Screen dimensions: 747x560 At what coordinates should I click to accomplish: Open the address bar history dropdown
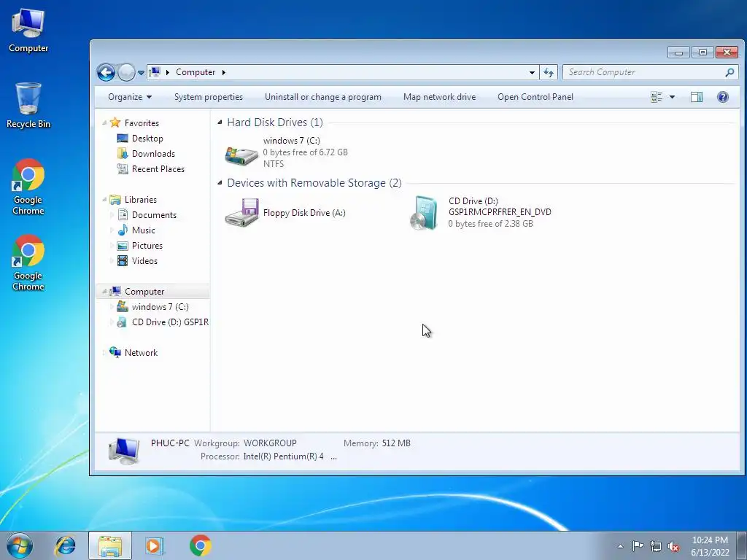click(x=532, y=72)
